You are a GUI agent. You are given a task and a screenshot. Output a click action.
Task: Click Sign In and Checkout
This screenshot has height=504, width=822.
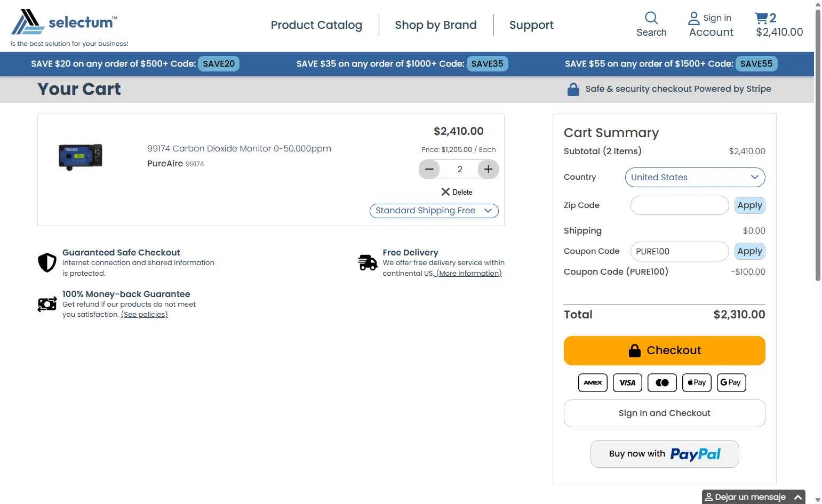(x=665, y=413)
